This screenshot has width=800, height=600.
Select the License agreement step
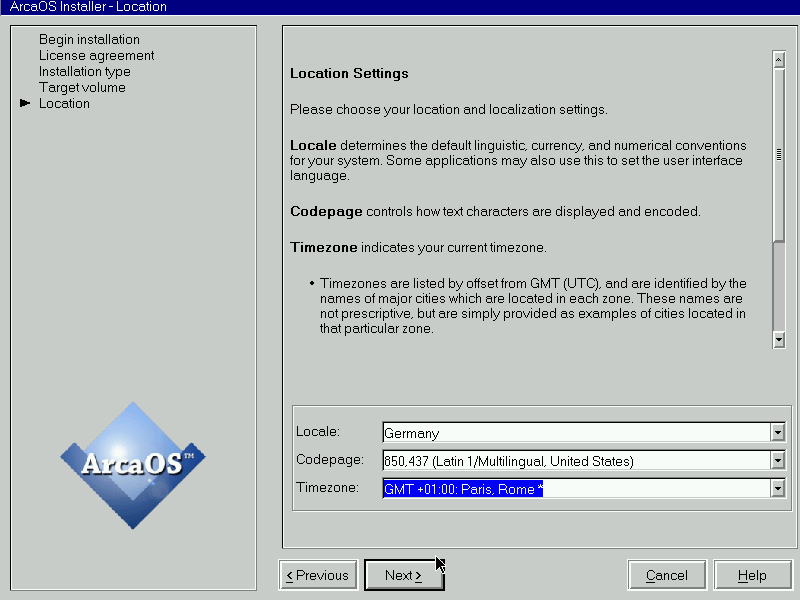tap(96, 56)
